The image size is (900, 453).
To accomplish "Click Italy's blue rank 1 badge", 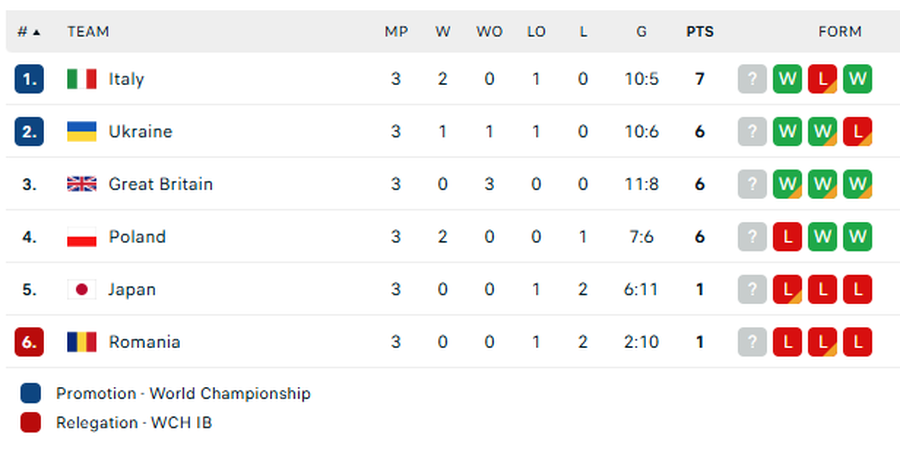I will (x=29, y=79).
